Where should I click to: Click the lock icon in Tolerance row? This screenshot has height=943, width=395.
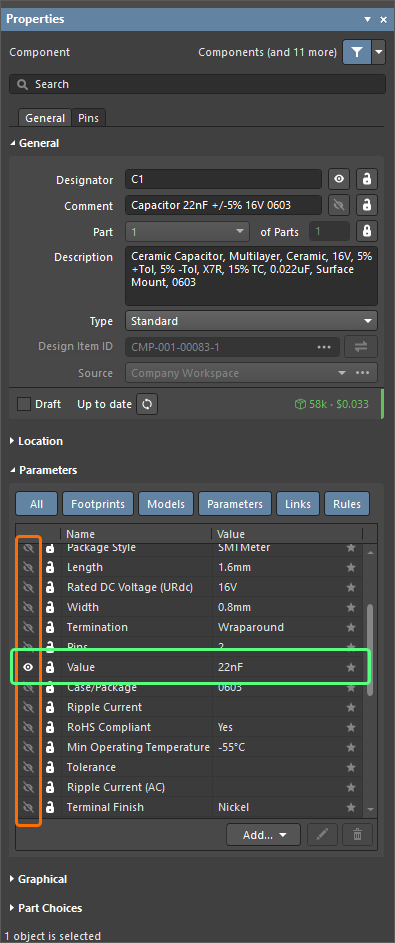pyautogui.click(x=50, y=767)
